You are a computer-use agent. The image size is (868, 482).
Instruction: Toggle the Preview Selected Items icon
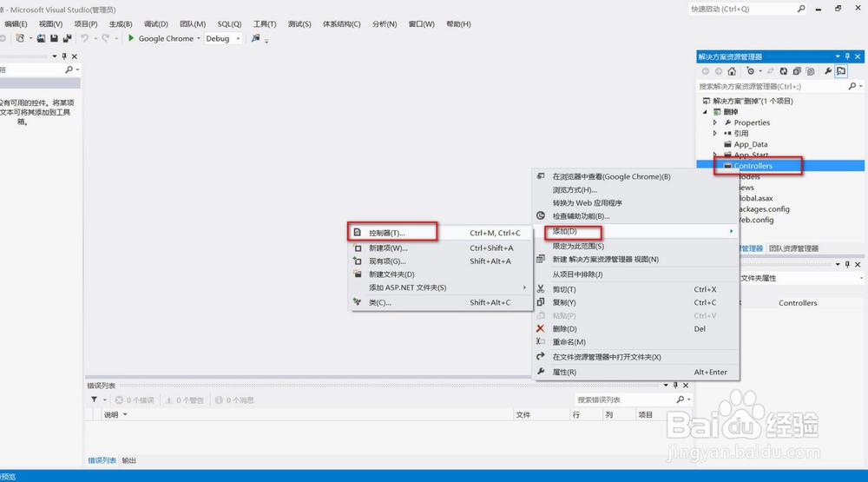point(841,71)
